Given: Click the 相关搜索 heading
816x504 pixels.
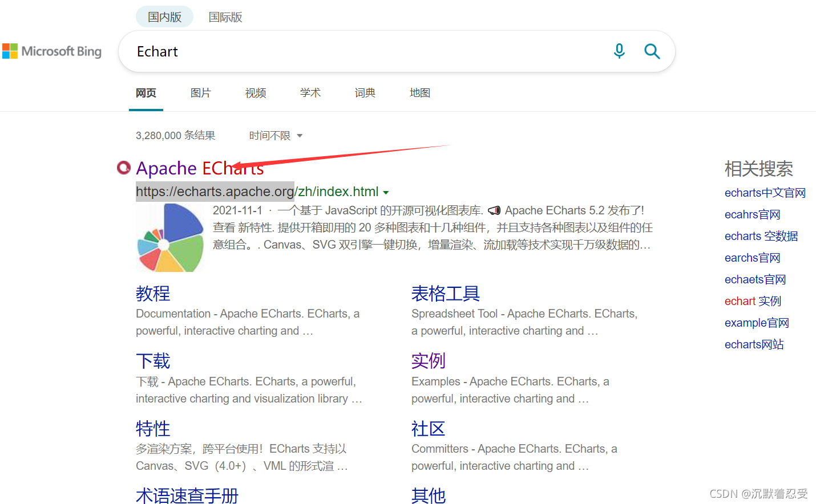Looking at the screenshot, I should click(x=759, y=169).
